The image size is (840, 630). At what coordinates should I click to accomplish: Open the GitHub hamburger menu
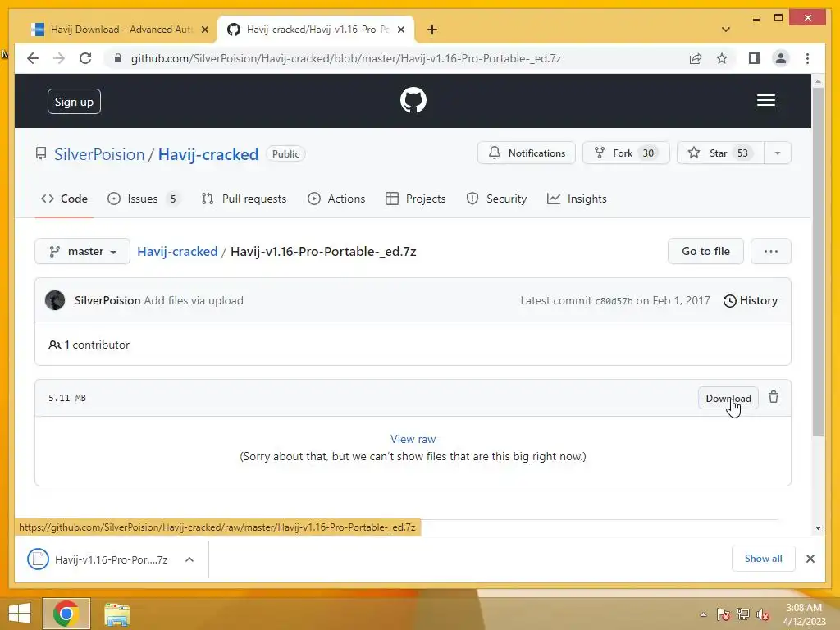pos(765,100)
